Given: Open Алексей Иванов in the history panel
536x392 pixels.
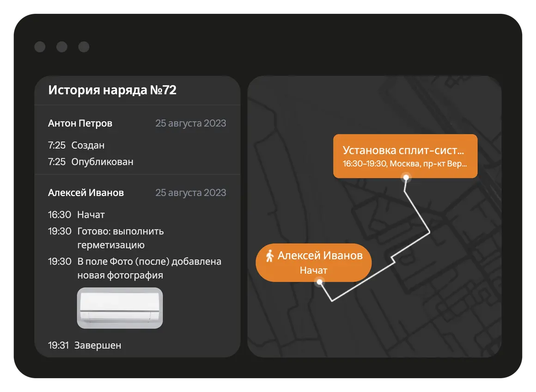Looking at the screenshot, I should coord(86,193).
